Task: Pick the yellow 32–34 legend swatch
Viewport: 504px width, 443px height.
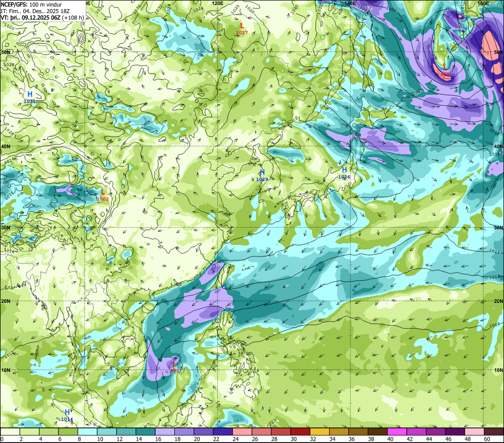Action: 320,431
